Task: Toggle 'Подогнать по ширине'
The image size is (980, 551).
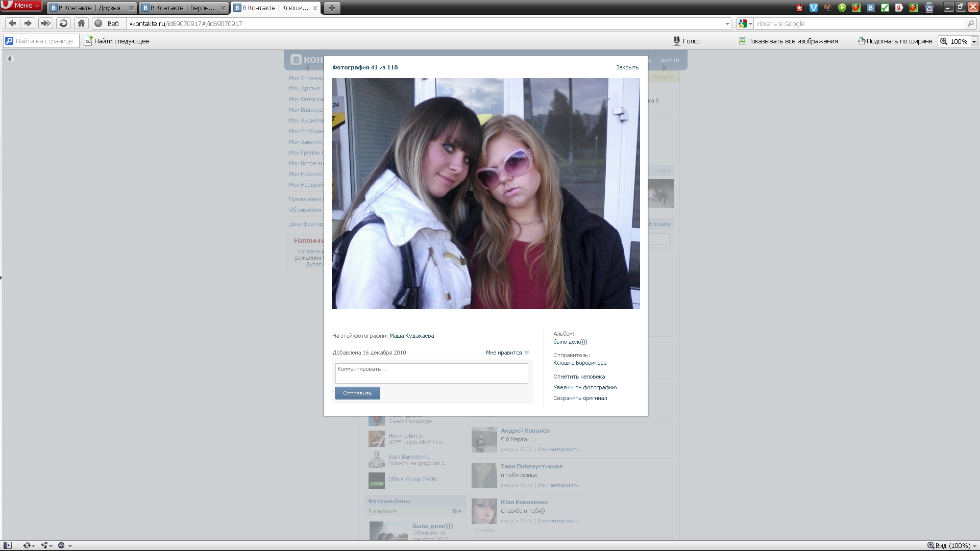Action: 895,41
